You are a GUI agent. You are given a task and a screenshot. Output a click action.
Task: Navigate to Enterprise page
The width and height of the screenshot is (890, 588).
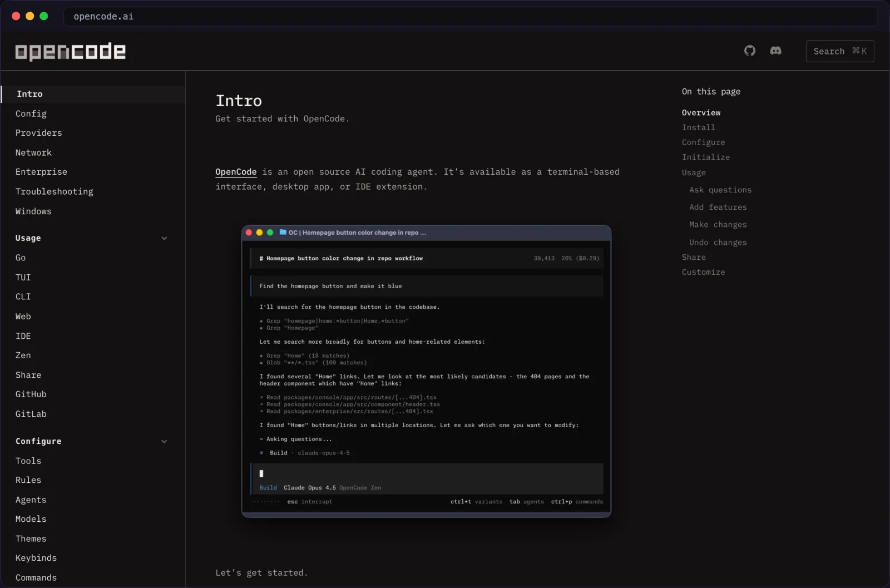[x=41, y=172]
